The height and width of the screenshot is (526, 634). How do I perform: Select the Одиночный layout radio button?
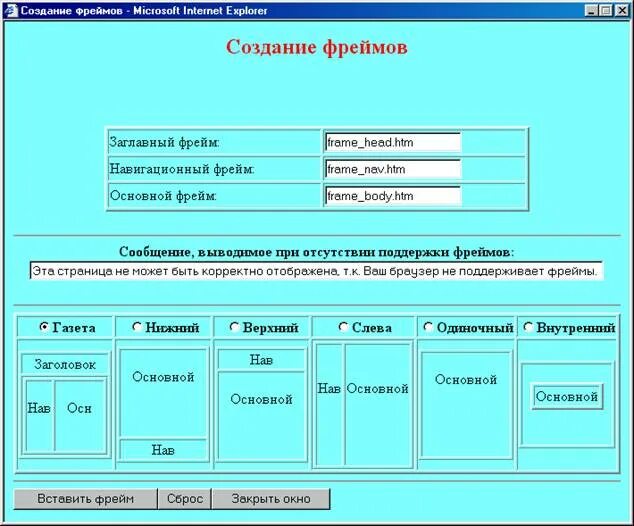tap(428, 327)
